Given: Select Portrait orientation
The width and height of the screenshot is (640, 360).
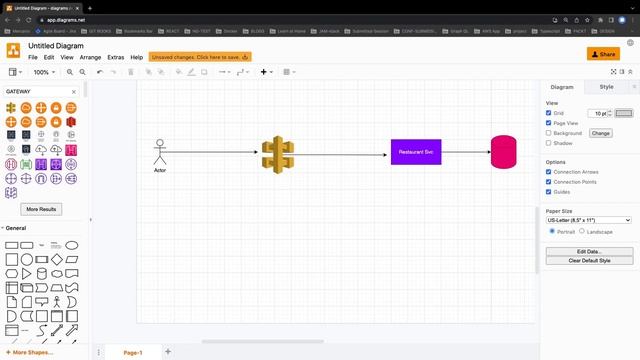Looking at the screenshot, I should (x=552, y=231).
